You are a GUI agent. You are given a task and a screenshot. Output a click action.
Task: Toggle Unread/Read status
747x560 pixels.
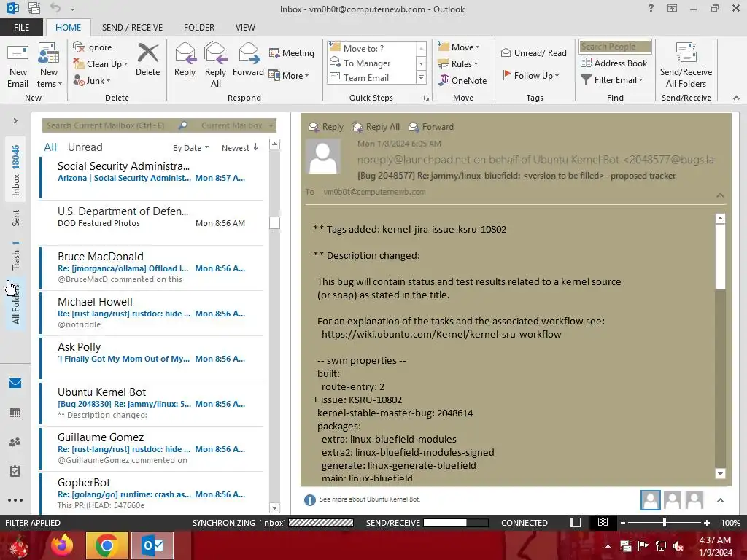tap(533, 52)
